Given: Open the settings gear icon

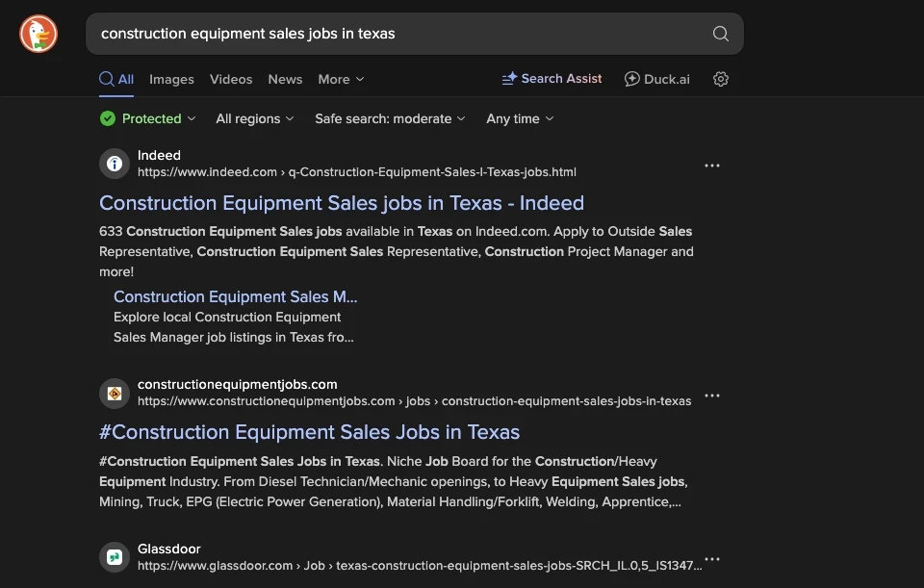Looking at the screenshot, I should [x=721, y=79].
